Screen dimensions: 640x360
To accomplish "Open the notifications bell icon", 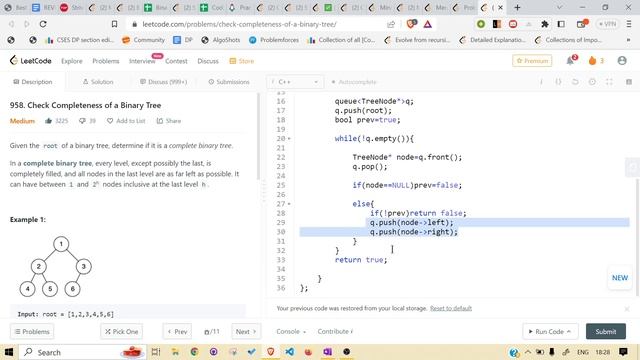I will tap(570, 61).
